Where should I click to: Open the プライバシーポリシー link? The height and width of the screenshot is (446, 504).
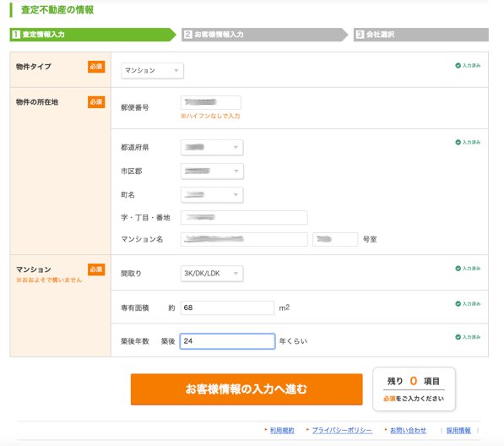pos(342,430)
